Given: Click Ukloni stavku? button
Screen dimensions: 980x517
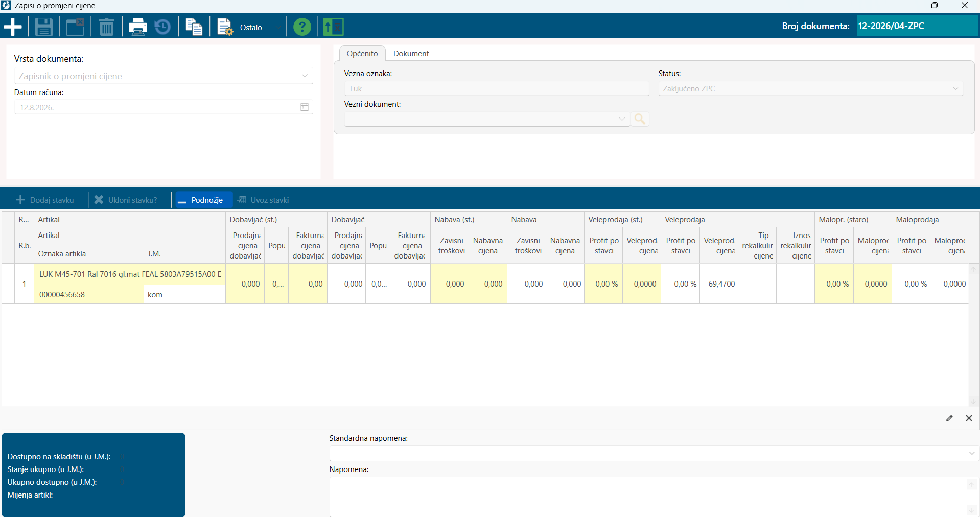Looking at the screenshot, I should 126,200.
